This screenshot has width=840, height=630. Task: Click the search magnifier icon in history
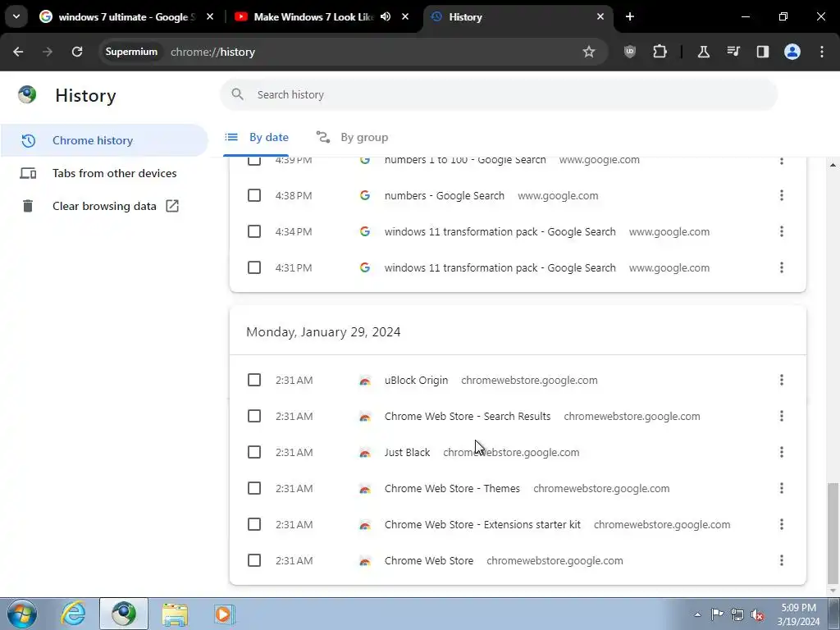pyautogui.click(x=237, y=95)
